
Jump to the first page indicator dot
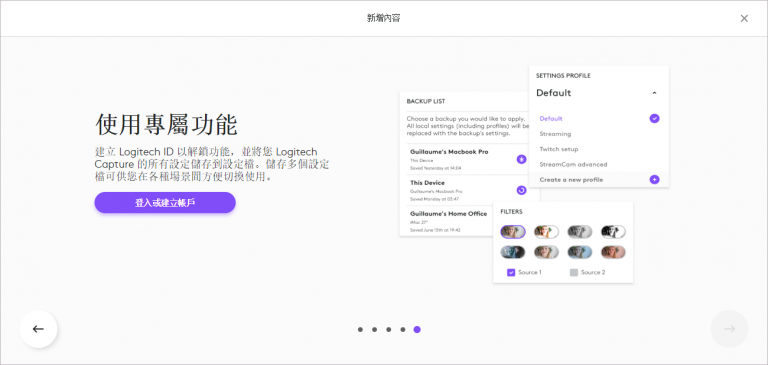(x=360, y=330)
